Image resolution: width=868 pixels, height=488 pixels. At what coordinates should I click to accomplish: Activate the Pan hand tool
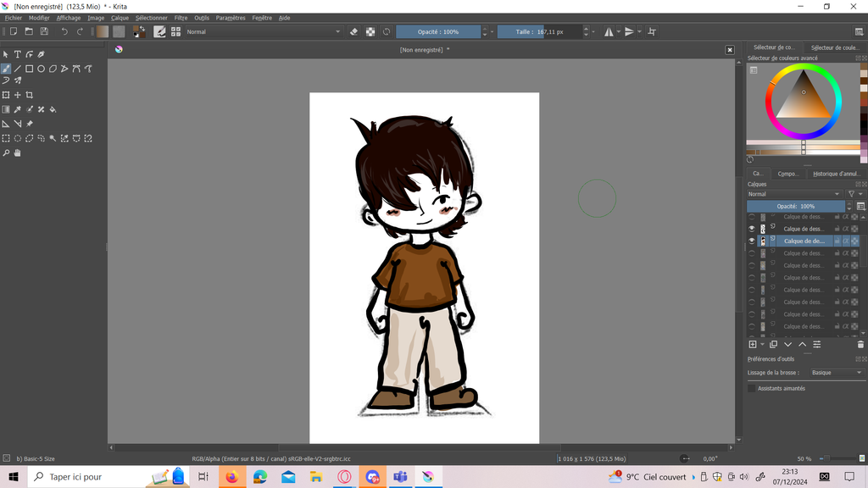coord(17,153)
